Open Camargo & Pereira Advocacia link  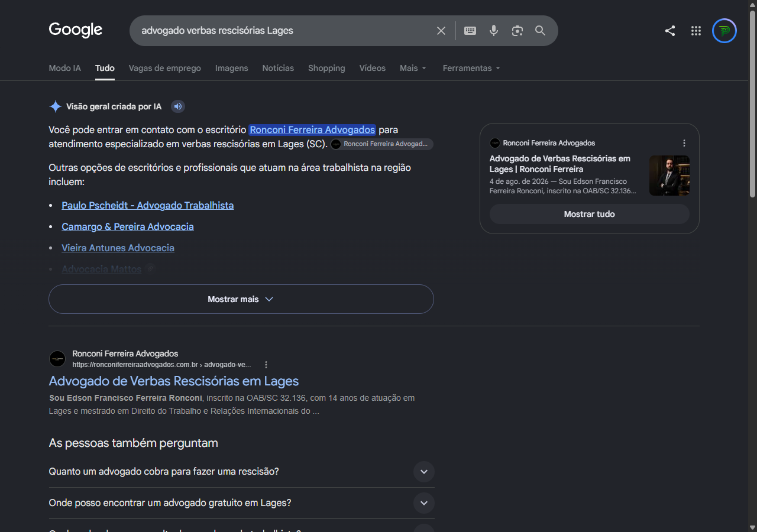click(x=128, y=226)
